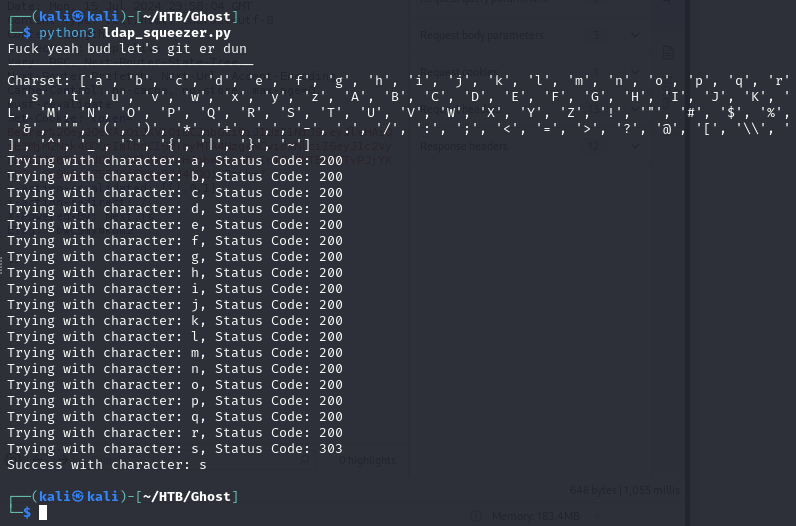Click the line 'Trying with character: e'
Viewport: 796px width, 526px height.
coord(175,225)
